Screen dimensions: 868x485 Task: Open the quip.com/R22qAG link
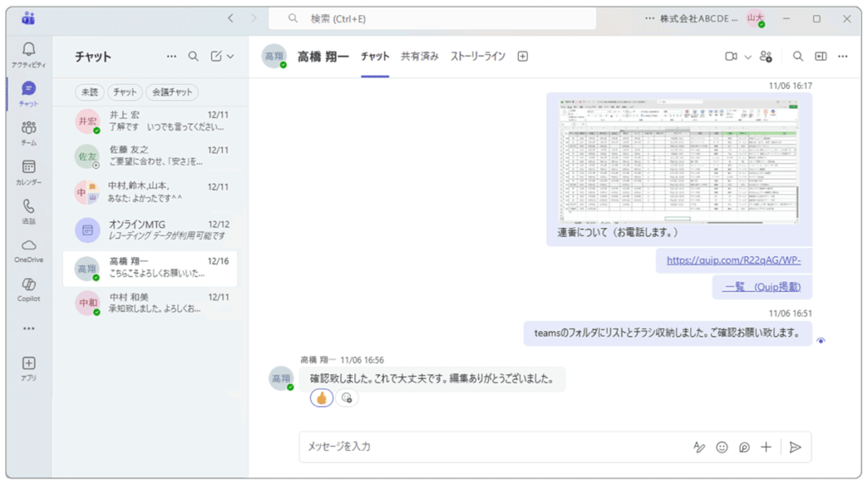(733, 260)
